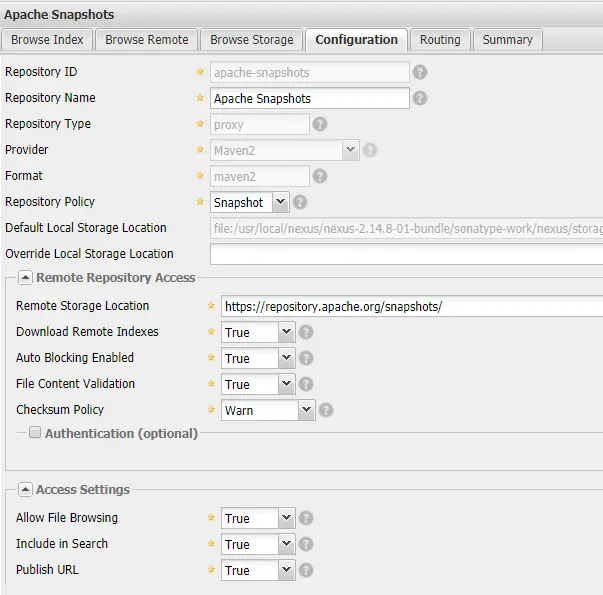Show help for Allow File Browsing
This screenshot has height=595, width=603.
point(306,518)
